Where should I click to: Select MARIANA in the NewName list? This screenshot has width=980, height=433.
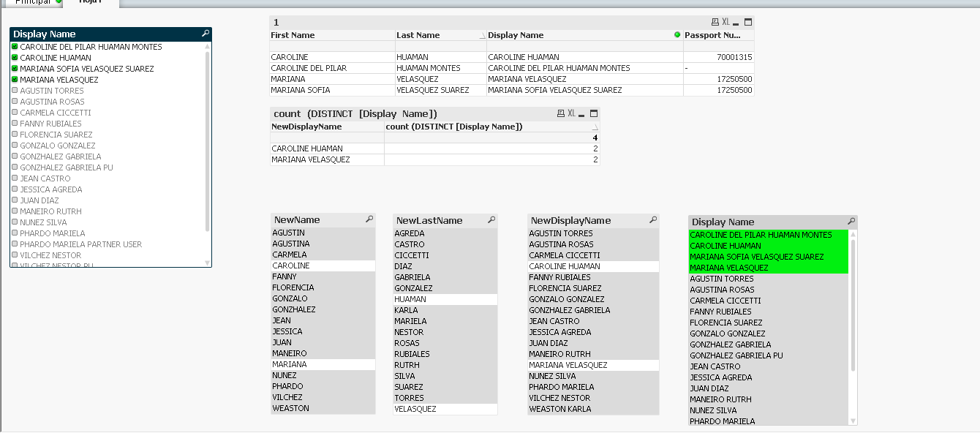(300, 364)
